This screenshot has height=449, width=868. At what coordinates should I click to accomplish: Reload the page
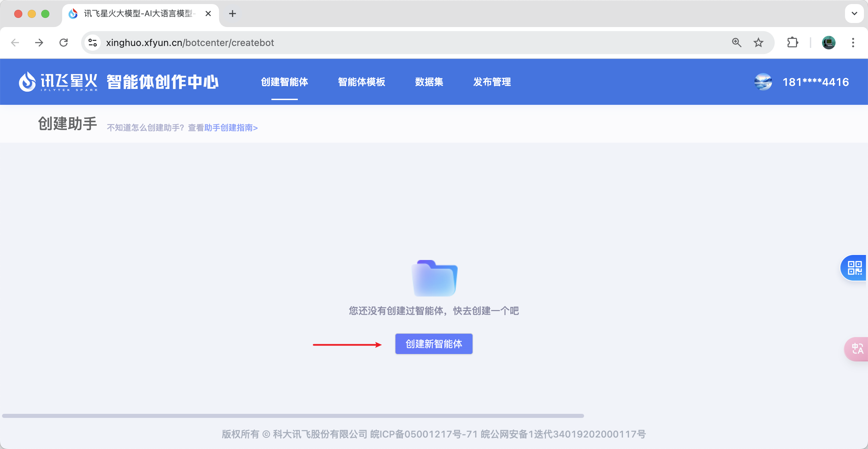click(64, 43)
